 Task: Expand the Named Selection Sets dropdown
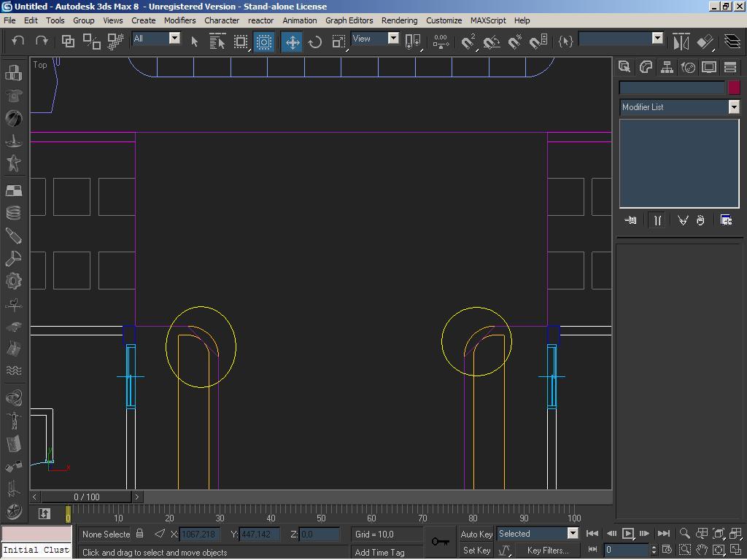[657, 38]
